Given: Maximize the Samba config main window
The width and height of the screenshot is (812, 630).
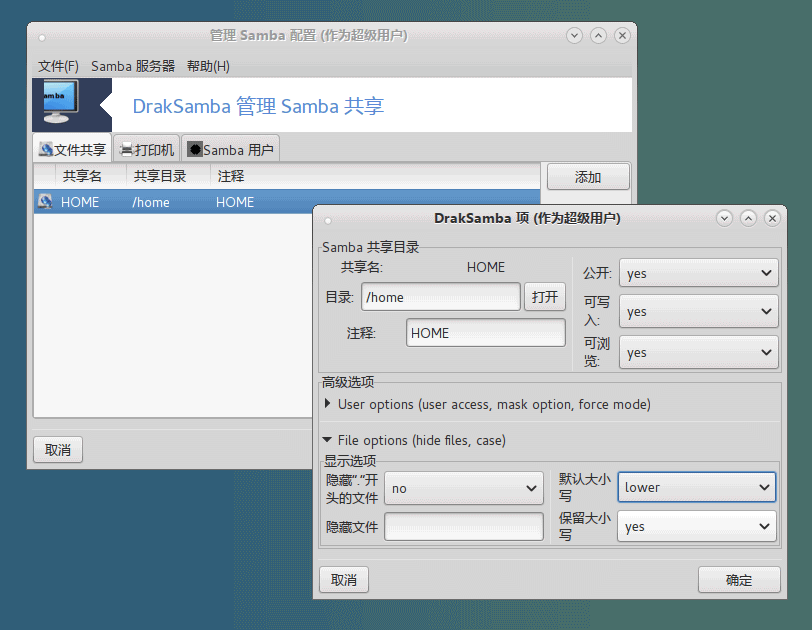Looking at the screenshot, I should point(598,36).
